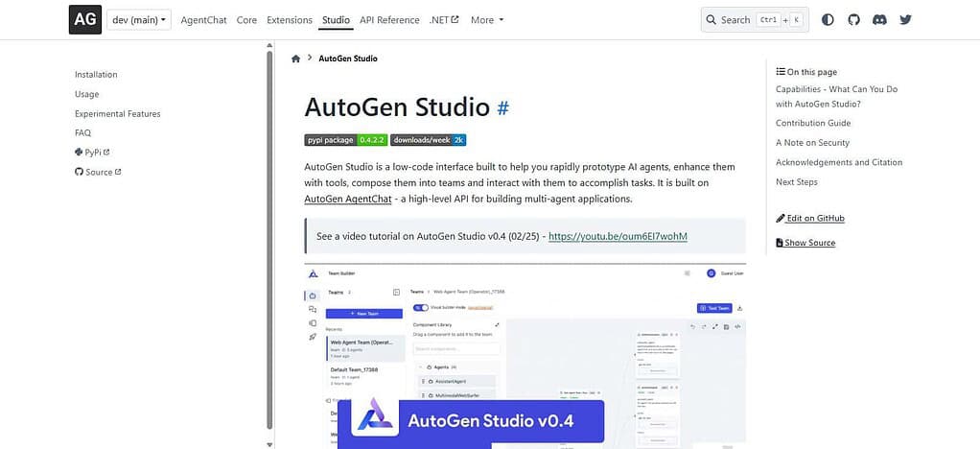Open FAQ in the left sidebar

click(x=82, y=132)
